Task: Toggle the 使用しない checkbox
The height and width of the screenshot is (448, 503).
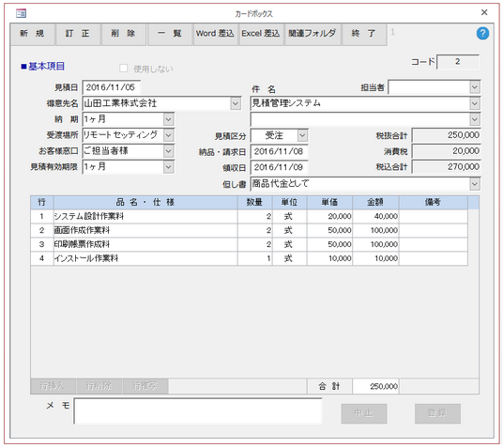Action: 124,68
